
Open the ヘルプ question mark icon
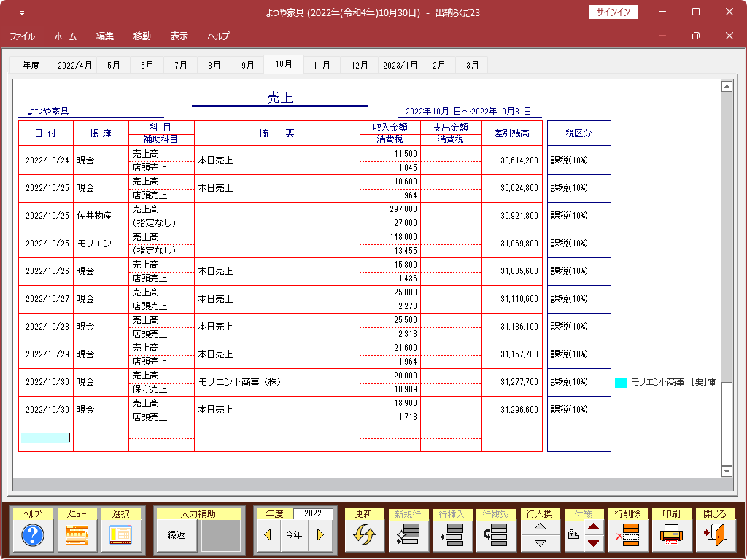pos(33,535)
